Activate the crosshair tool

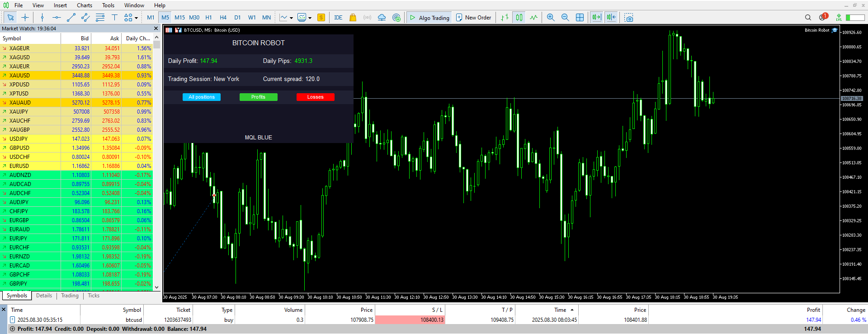click(x=25, y=18)
